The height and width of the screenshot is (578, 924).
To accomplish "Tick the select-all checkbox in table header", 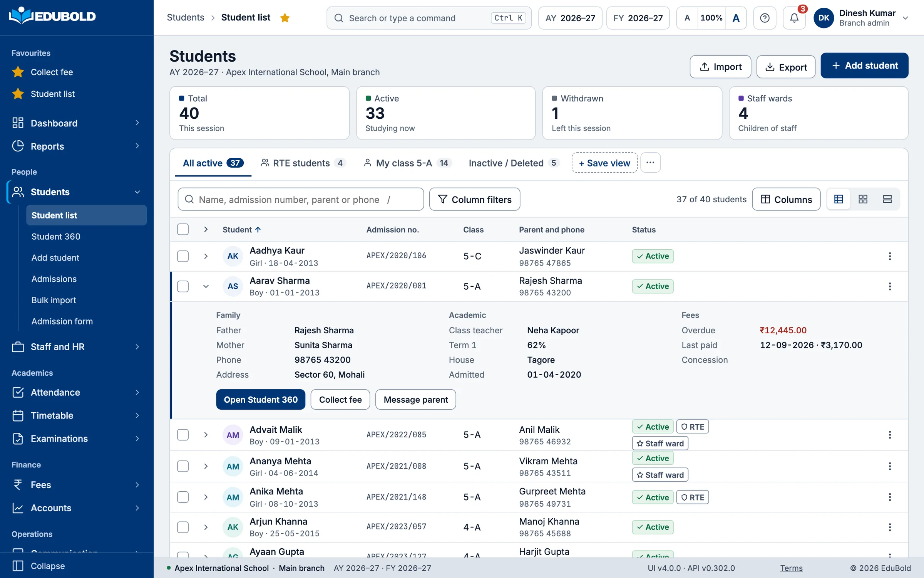I will 183,230.
